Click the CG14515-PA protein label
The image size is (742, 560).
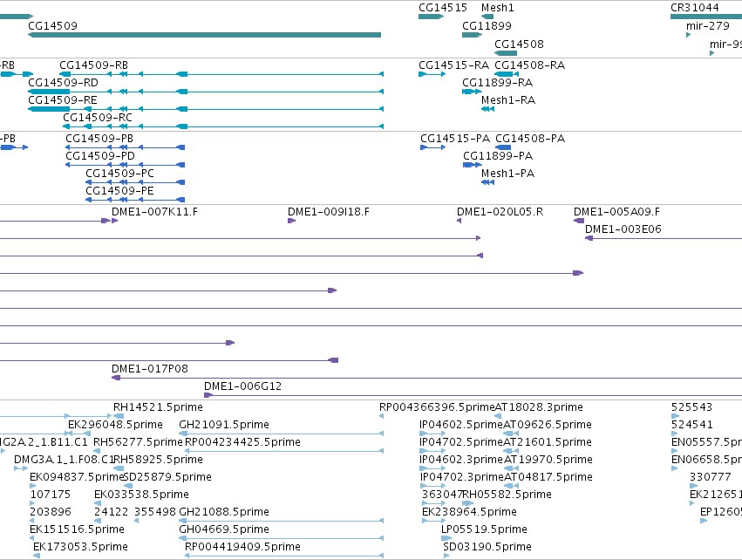[455, 138]
